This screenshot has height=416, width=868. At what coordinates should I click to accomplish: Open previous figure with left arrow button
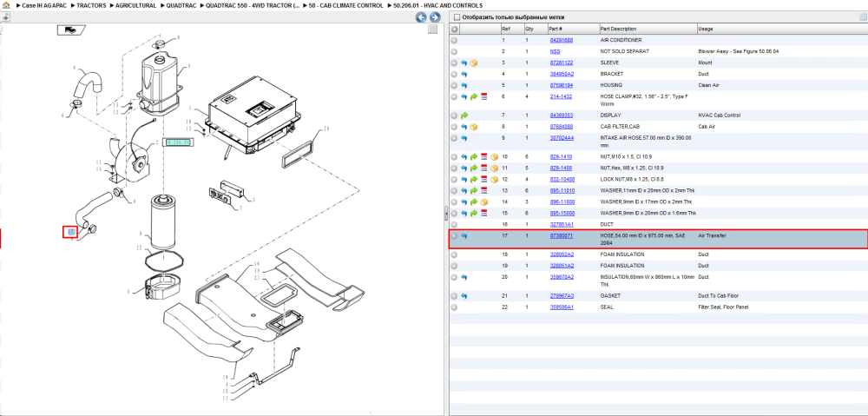(x=421, y=17)
